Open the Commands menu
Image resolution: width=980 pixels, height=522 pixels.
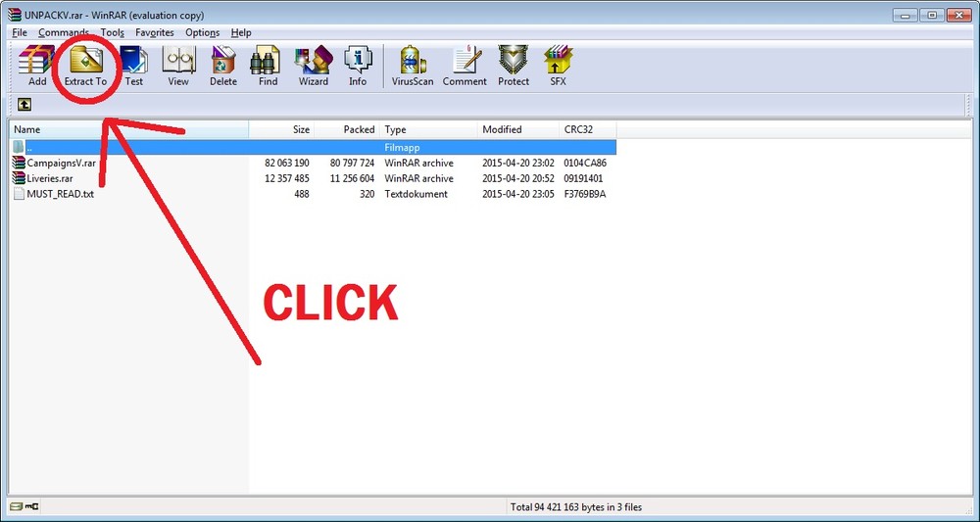63,32
